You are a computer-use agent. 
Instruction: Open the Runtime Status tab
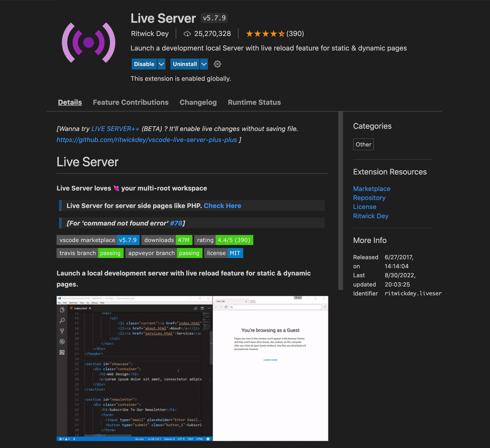(254, 102)
